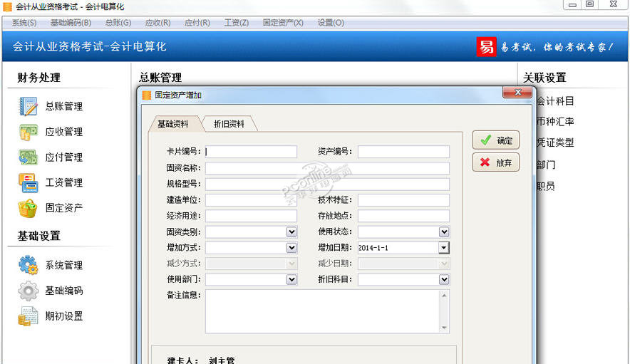The image size is (630, 364).
Task: Select the 固定资产 sidebar label
Action: coord(64,208)
